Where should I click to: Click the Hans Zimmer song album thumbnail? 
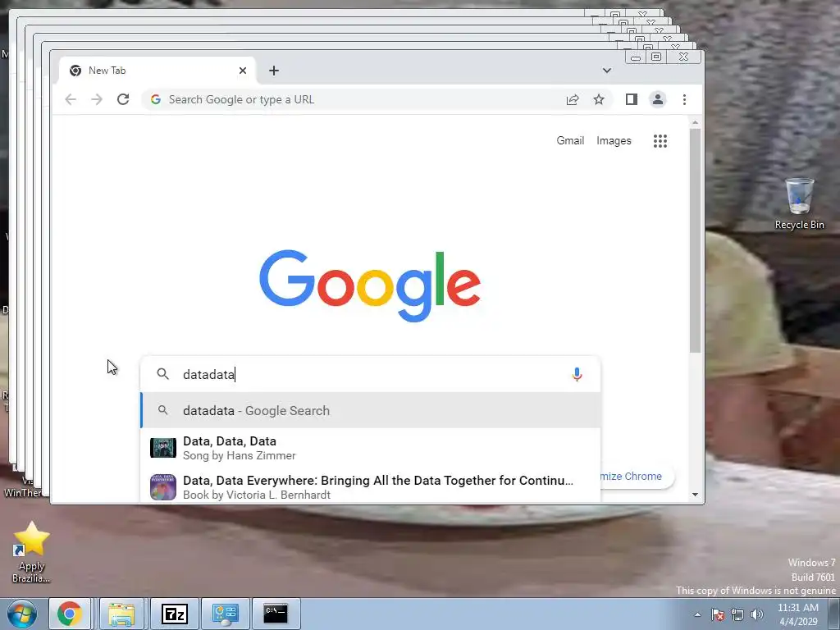[163, 448]
